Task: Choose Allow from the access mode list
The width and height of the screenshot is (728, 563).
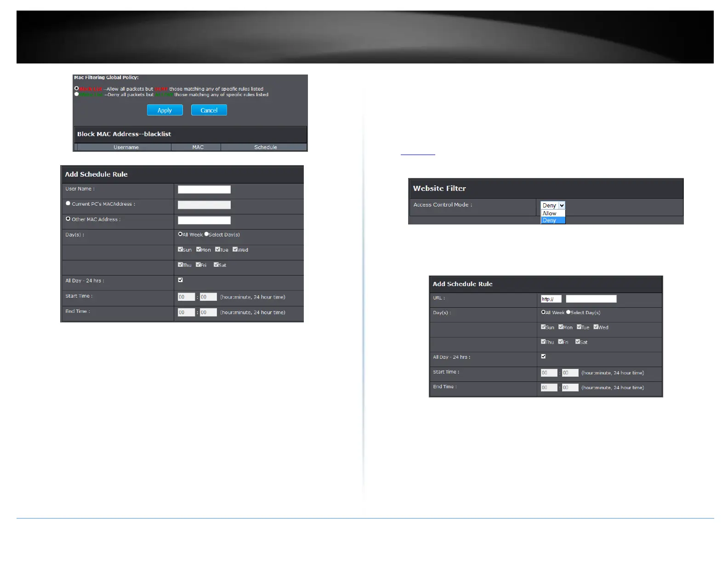Action: [x=553, y=213]
